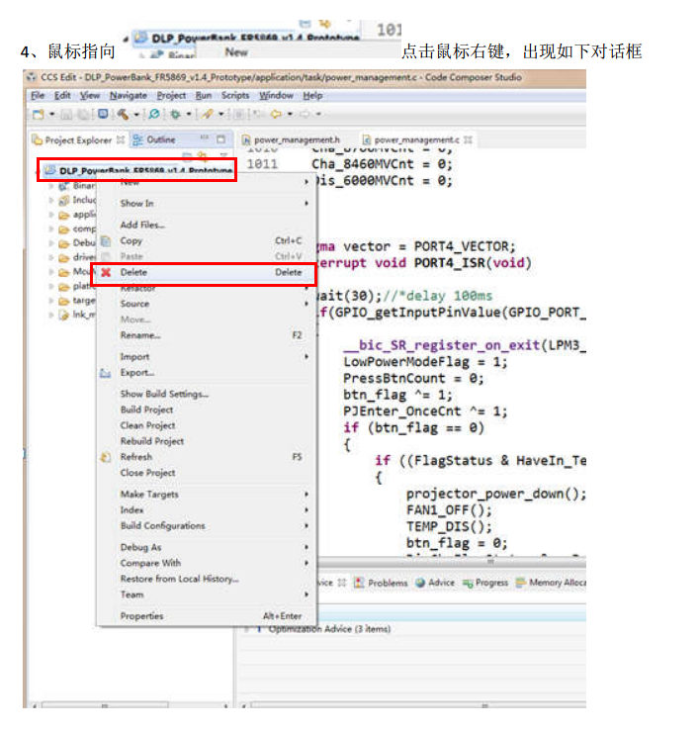
Task: Open the Project menu
Action: pos(171,96)
